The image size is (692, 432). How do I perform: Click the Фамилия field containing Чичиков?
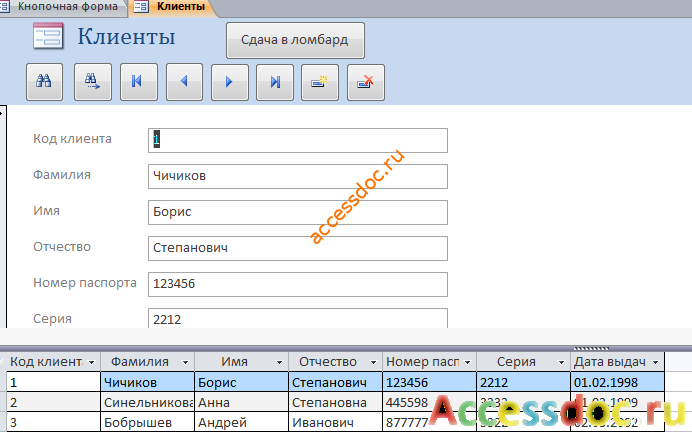(298, 177)
